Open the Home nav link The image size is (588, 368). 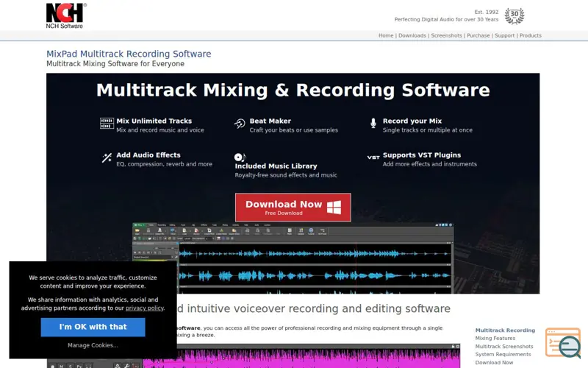click(x=386, y=35)
